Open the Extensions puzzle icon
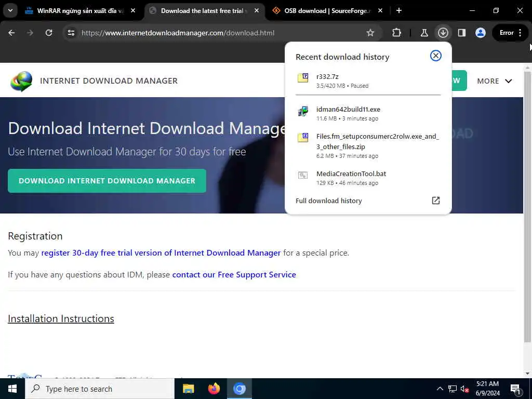 pyautogui.click(x=396, y=33)
